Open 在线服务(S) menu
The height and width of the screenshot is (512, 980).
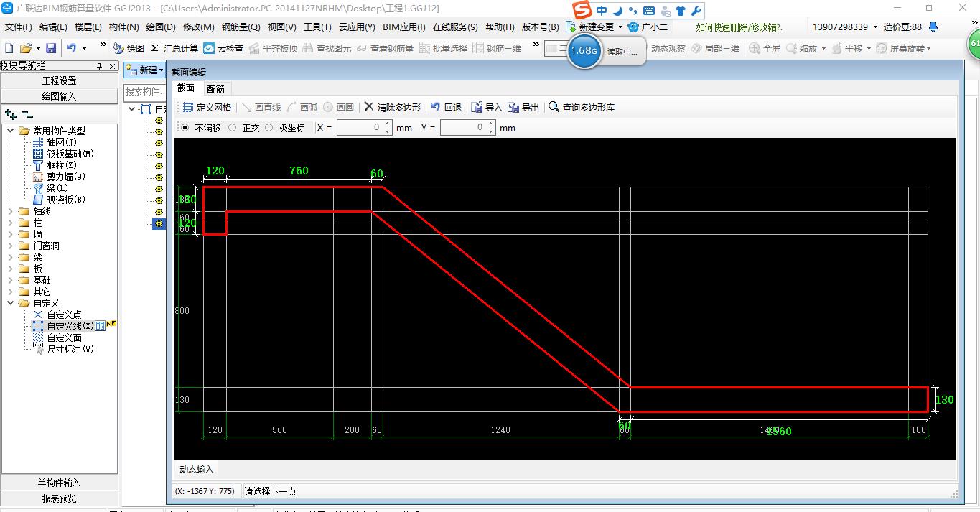pyautogui.click(x=455, y=27)
